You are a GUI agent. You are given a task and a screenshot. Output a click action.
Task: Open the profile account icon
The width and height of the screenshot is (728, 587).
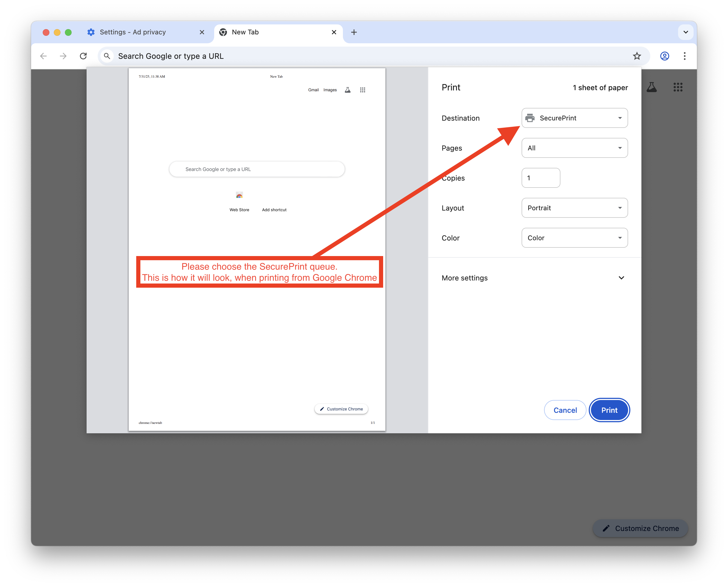pos(664,56)
